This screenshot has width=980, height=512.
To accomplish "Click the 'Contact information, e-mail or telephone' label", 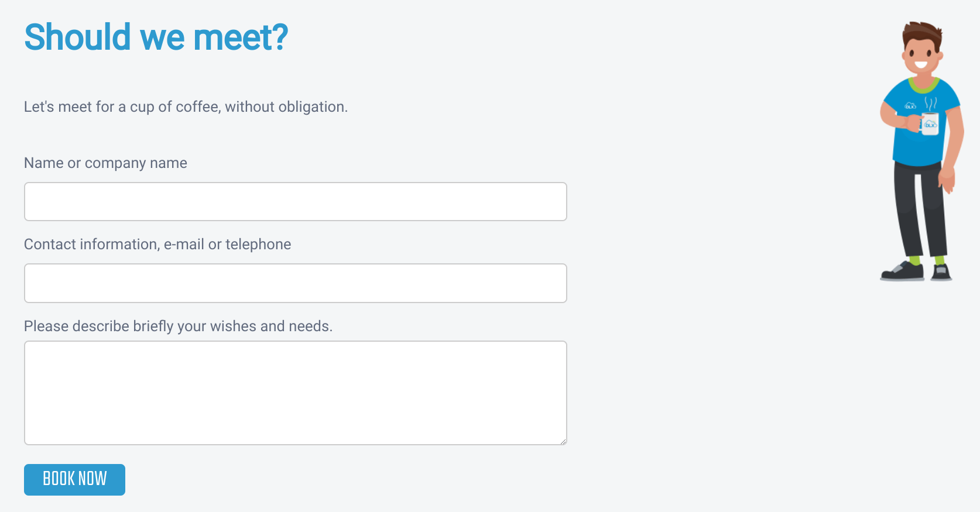I will pos(157,244).
